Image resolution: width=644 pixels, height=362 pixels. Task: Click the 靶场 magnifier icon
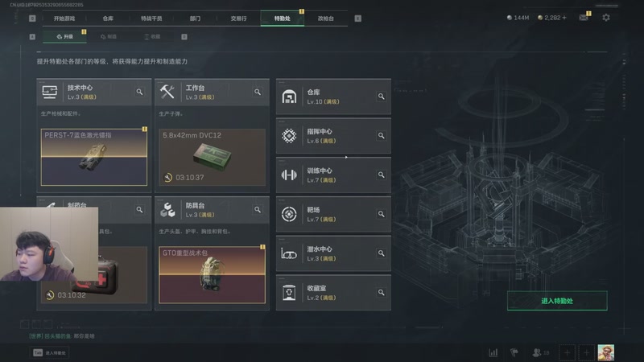(x=381, y=214)
